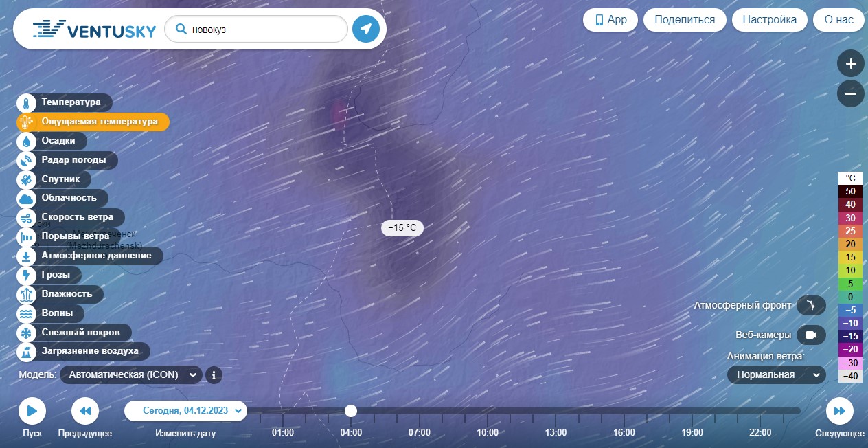Screen dimensions: 868x448
Task: Toggle the Веб-камеры overlay
Action: coord(811,335)
